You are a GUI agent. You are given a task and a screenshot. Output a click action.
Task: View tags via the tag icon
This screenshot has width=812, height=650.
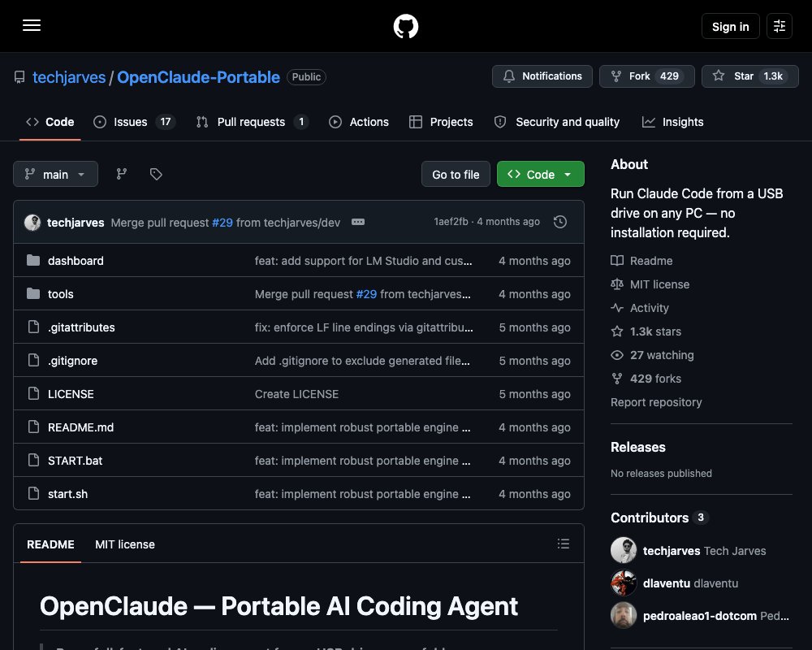click(156, 174)
